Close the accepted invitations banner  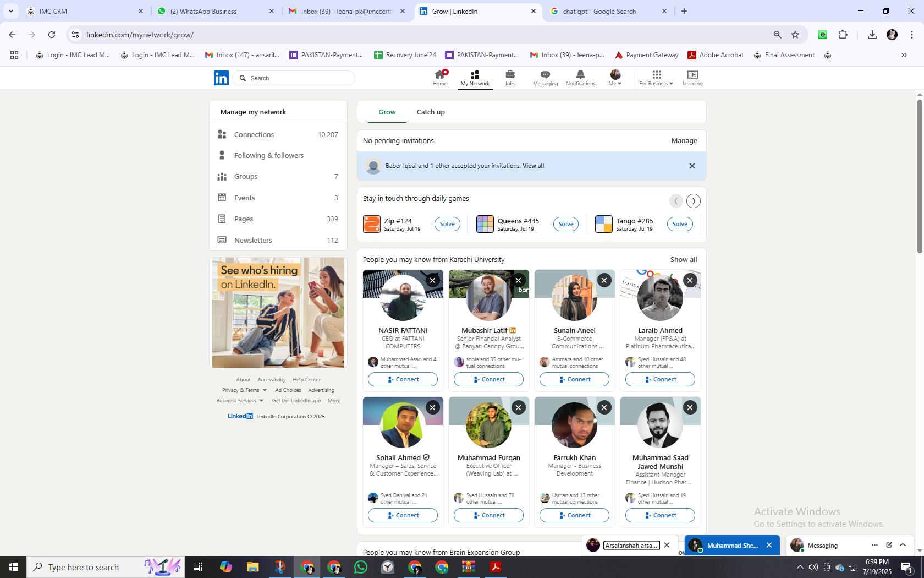(692, 166)
